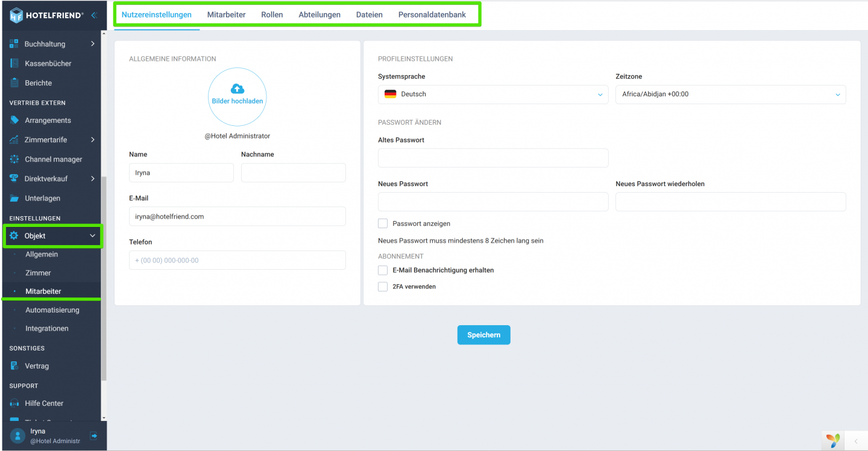
Task: Click the Speichern button
Action: [483, 335]
